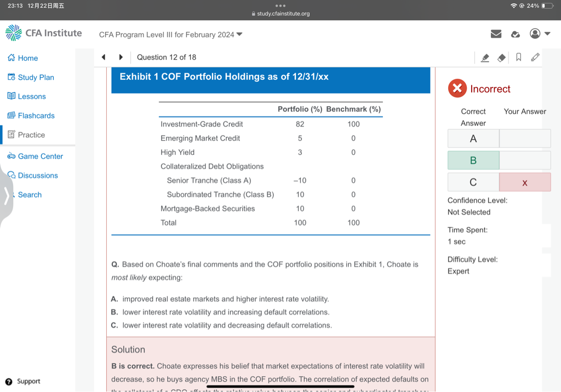Select the highlighter tool
This screenshot has width=561, height=392.
[x=485, y=57]
